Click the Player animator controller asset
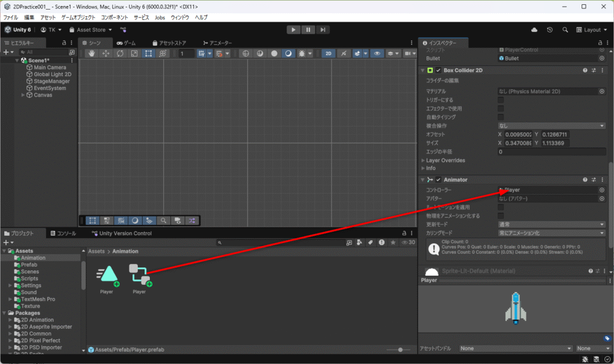This screenshot has height=364, width=614. (140, 276)
